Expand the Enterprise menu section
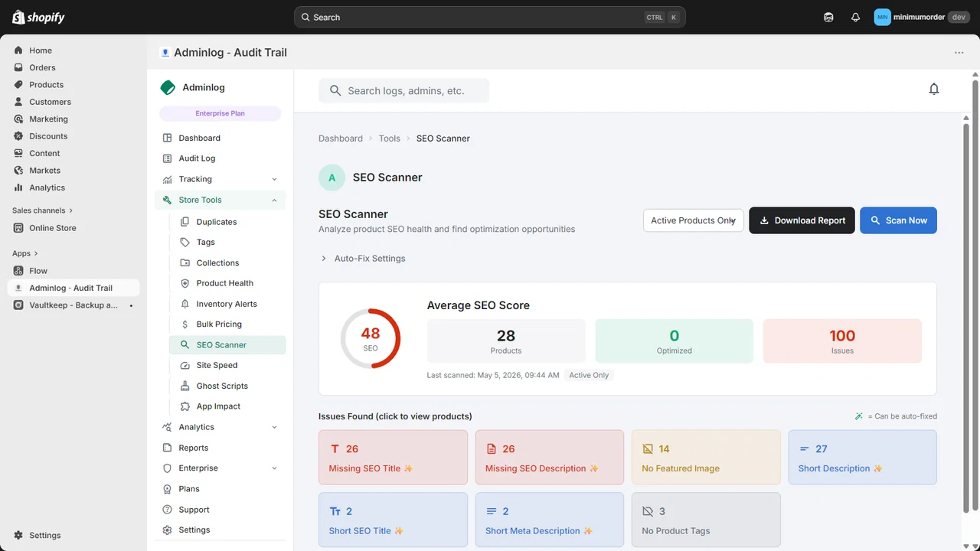Viewport: 980px width, 551px height. (x=220, y=468)
